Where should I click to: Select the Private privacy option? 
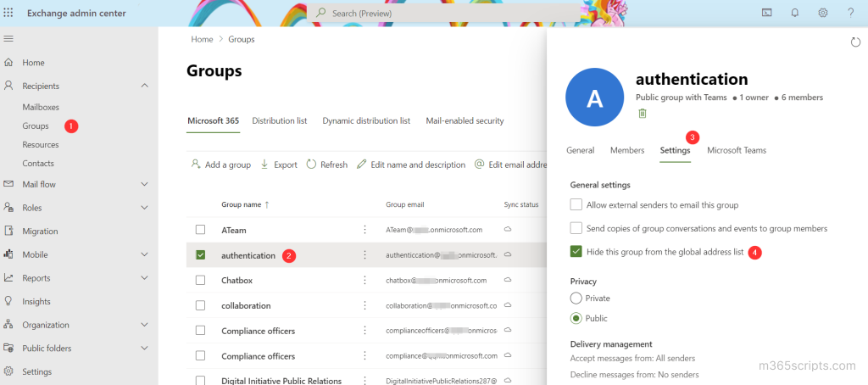pyautogui.click(x=576, y=298)
